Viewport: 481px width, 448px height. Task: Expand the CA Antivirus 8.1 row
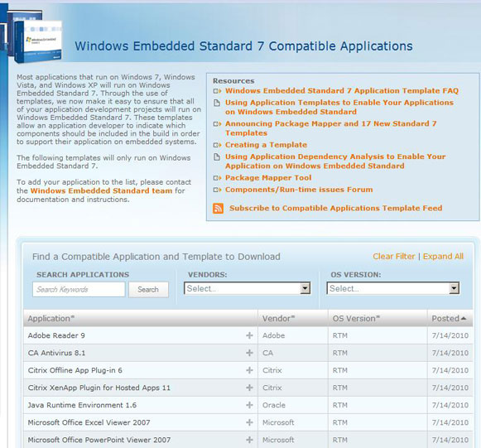click(x=249, y=353)
